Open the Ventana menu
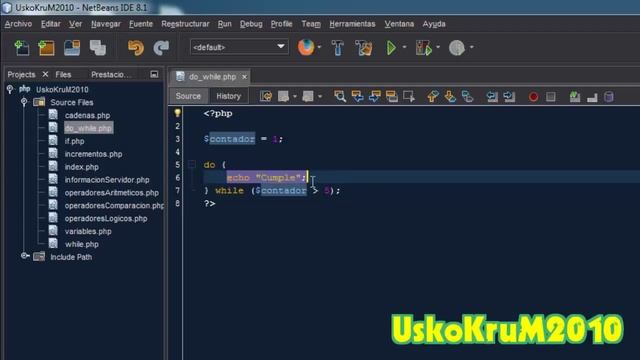 point(399,24)
